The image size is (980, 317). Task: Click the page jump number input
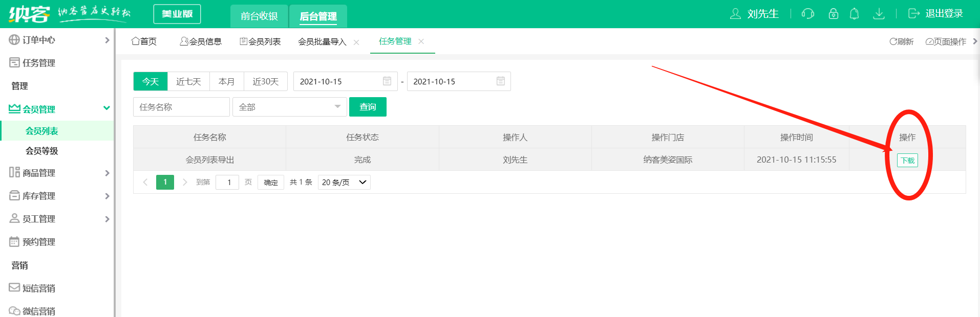click(x=227, y=182)
